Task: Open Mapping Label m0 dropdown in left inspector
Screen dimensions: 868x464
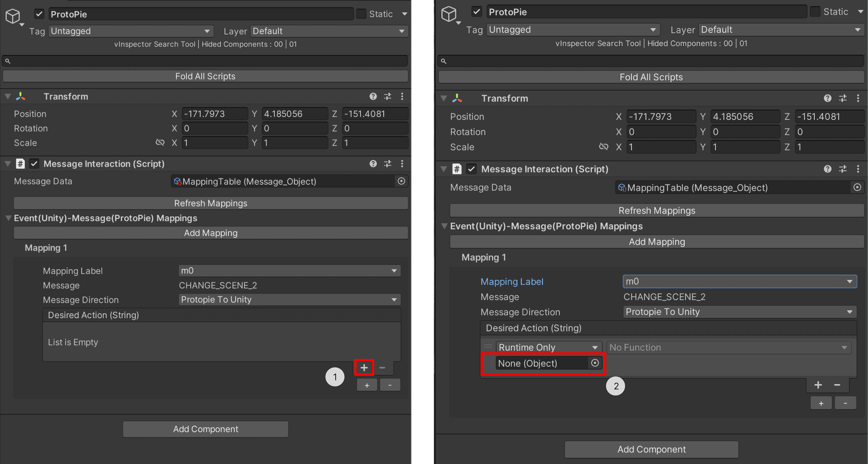Action: (289, 271)
